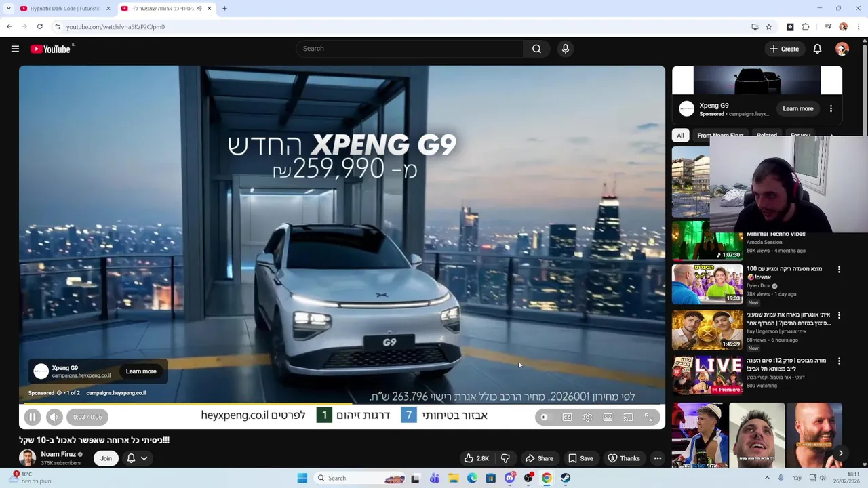Join the Noam Firuz channel
The height and width of the screenshot is (488, 868).
pyautogui.click(x=106, y=458)
